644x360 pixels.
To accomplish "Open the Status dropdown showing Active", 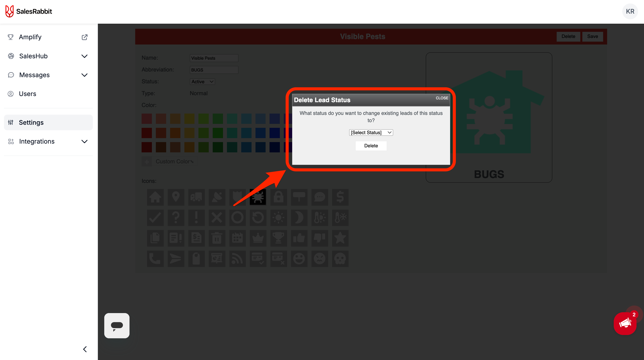I will (x=202, y=81).
